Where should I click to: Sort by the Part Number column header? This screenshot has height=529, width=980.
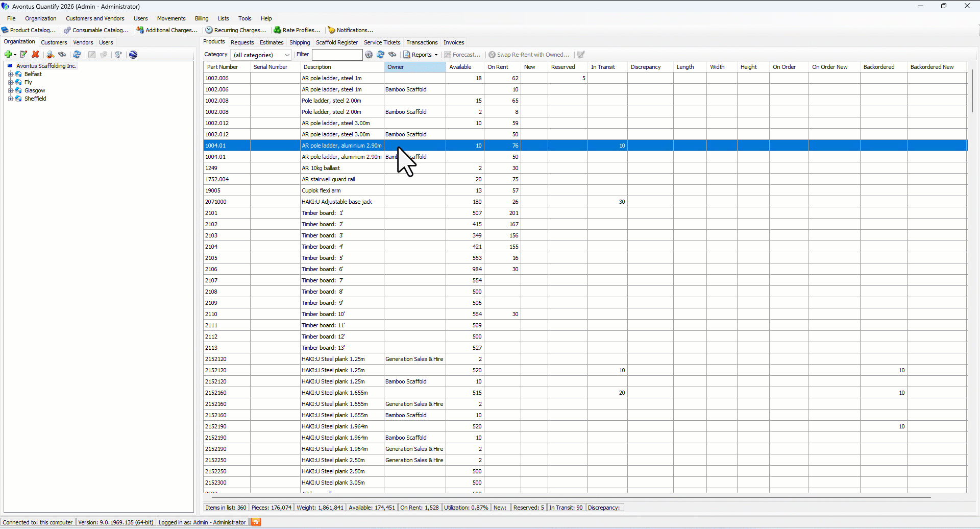227,67
